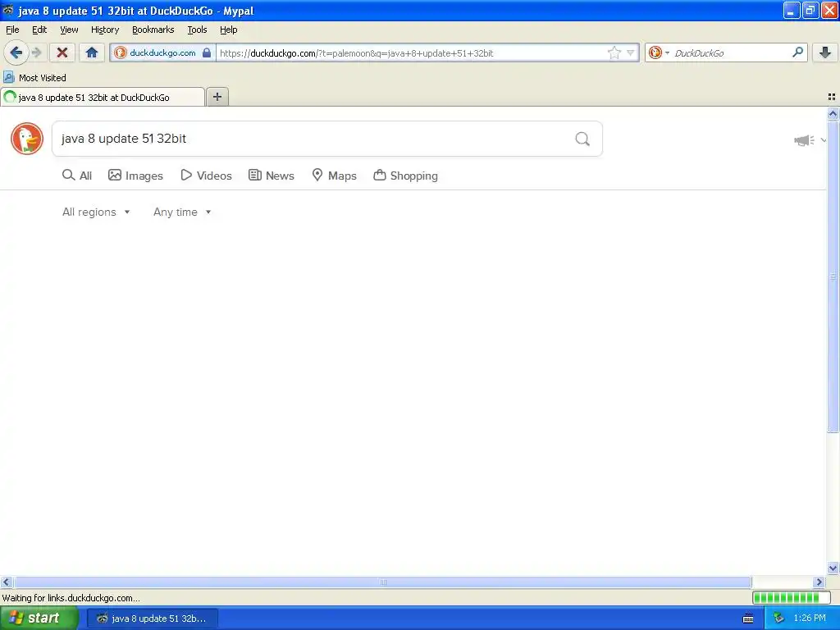Open the Tools menu
This screenshot has width=840, height=630.
pos(197,30)
